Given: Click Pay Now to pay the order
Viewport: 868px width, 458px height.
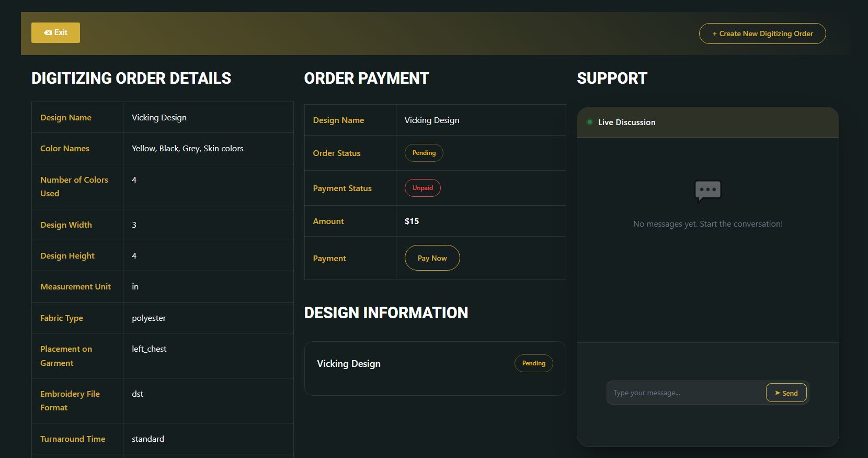Looking at the screenshot, I should (x=432, y=258).
